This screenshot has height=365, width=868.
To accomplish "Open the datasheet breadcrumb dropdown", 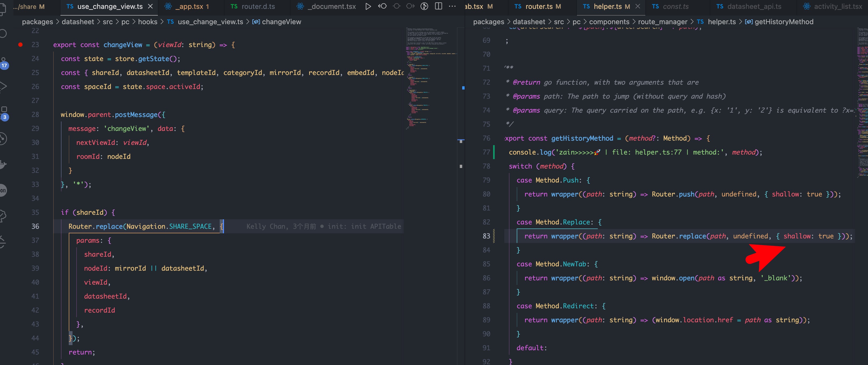I will [x=78, y=22].
